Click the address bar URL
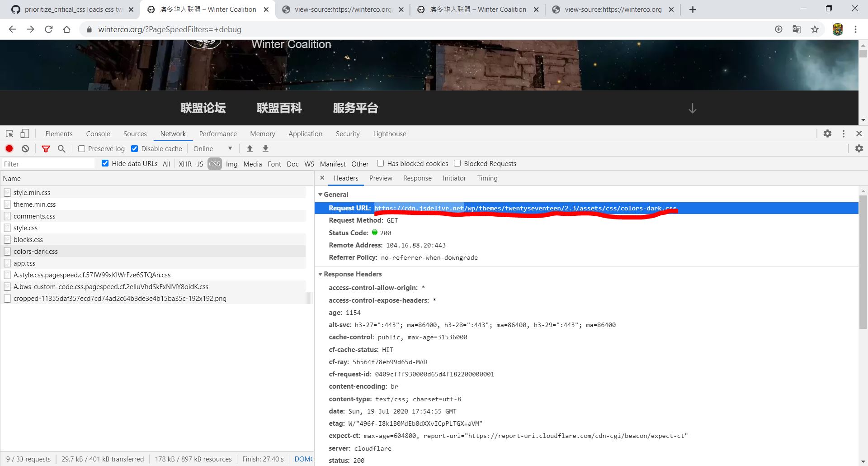 click(x=170, y=29)
